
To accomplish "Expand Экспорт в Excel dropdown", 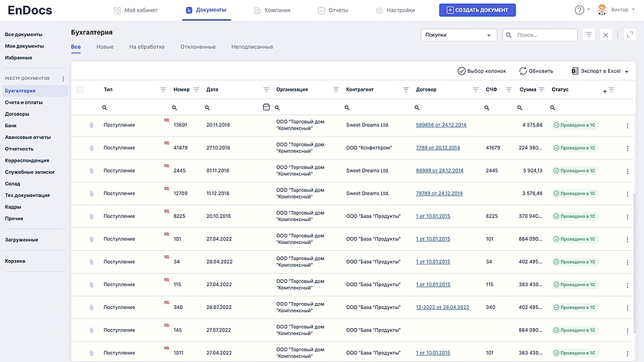I will 626,71.
